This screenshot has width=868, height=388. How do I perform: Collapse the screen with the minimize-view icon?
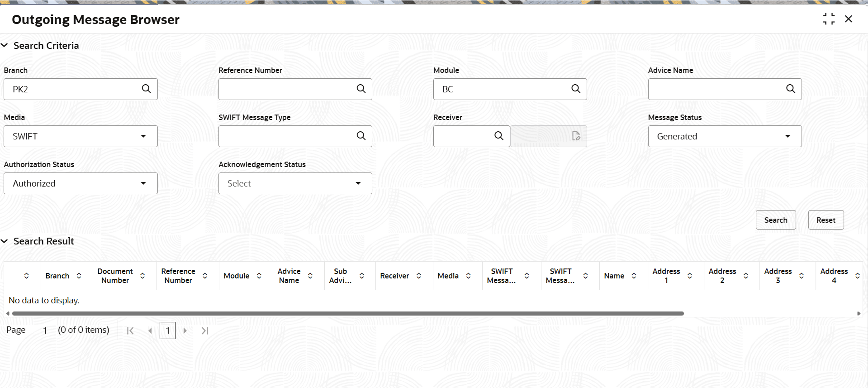pyautogui.click(x=829, y=19)
